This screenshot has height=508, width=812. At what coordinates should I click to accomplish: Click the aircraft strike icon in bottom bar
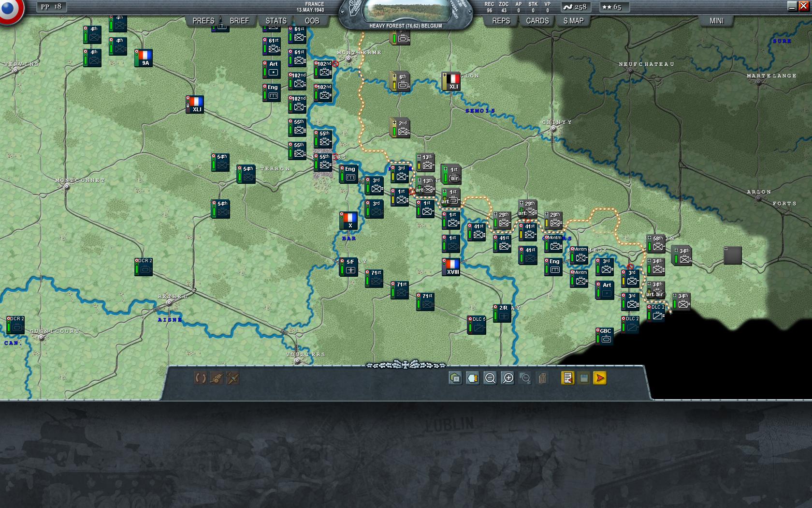[x=233, y=378]
